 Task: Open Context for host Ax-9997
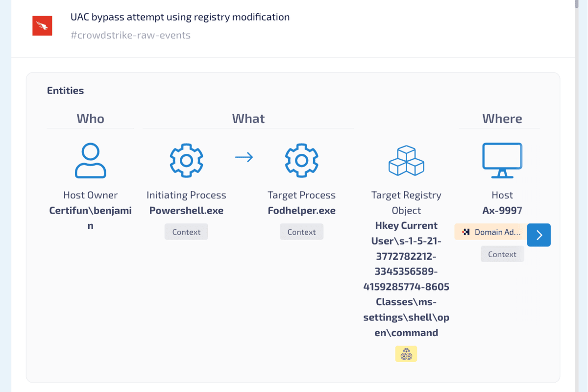coord(502,254)
